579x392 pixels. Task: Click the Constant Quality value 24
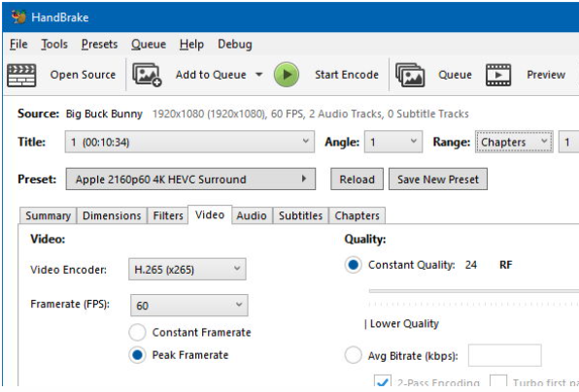471,265
